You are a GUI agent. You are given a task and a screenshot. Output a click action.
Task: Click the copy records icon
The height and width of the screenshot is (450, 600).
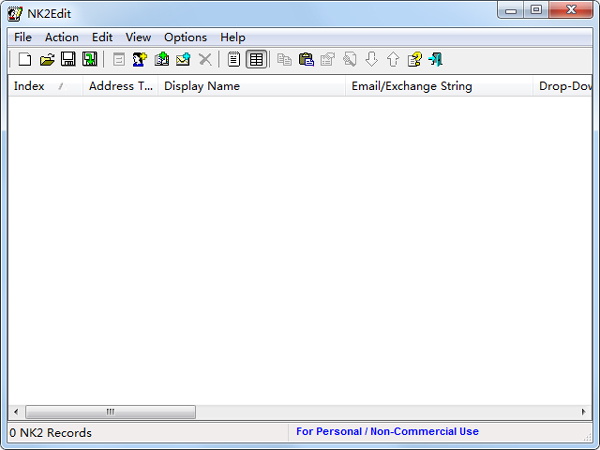pos(284,60)
